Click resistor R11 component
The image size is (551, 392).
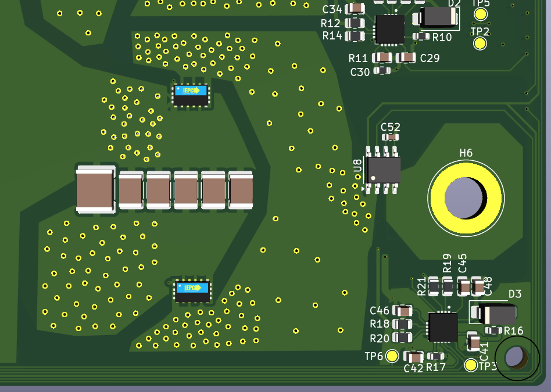pos(383,57)
